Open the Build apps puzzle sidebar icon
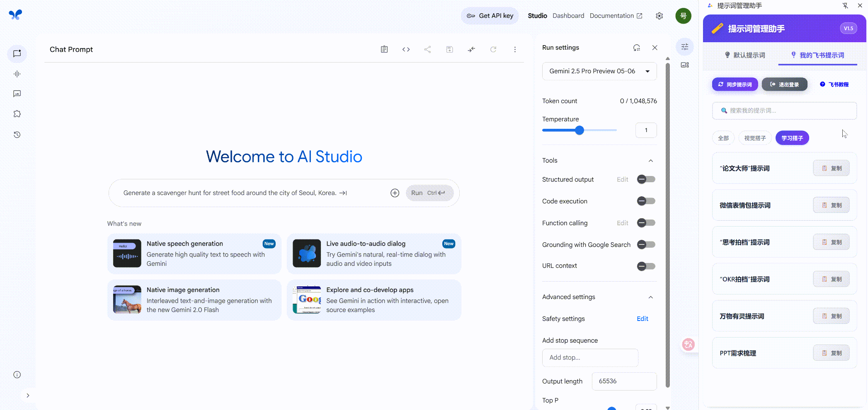This screenshot has width=868, height=410. click(x=17, y=114)
